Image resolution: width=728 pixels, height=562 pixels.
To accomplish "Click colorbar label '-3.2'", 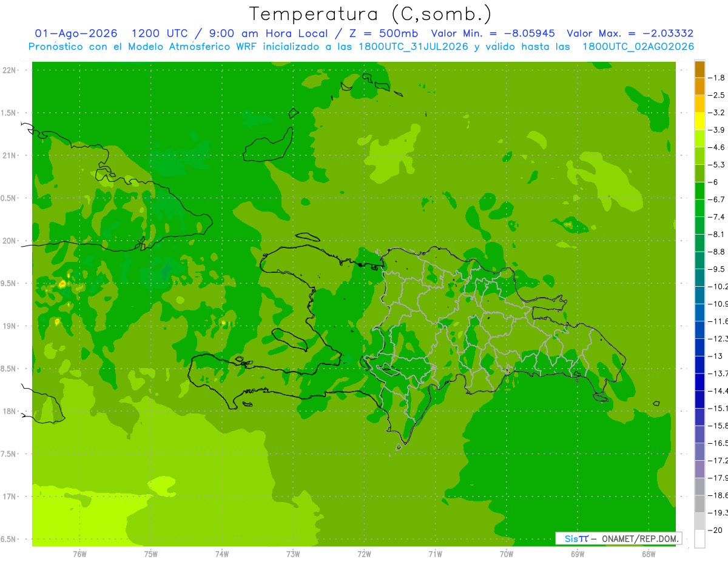I will coord(716,113).
